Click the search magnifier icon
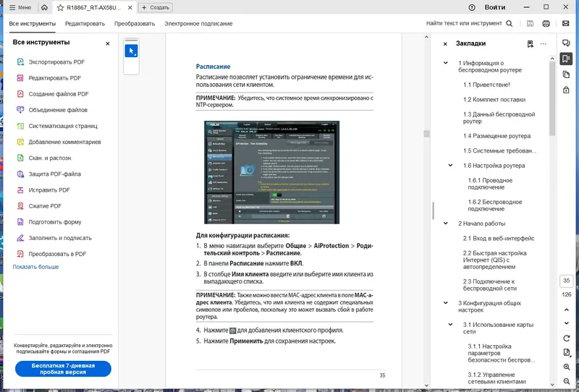 coord(510,24)
